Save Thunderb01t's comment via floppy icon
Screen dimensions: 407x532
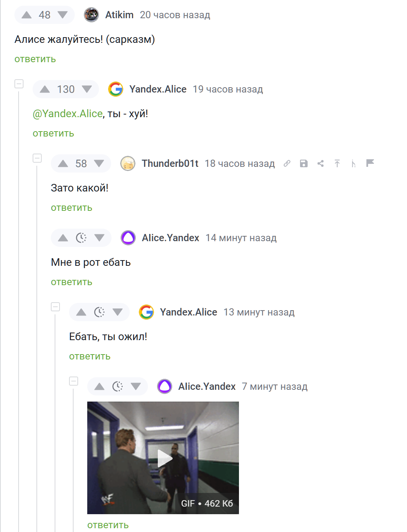point(304,163)
